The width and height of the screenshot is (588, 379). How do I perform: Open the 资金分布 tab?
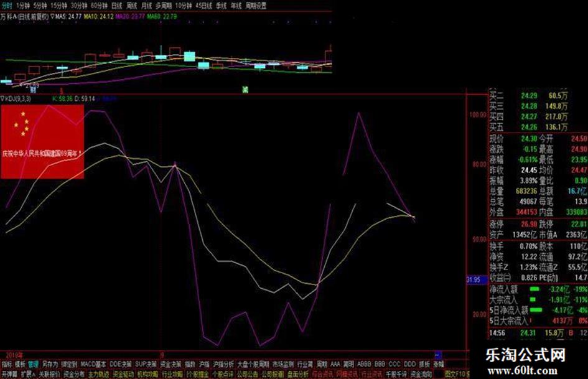pyautogui.click(x=74, y=374)
